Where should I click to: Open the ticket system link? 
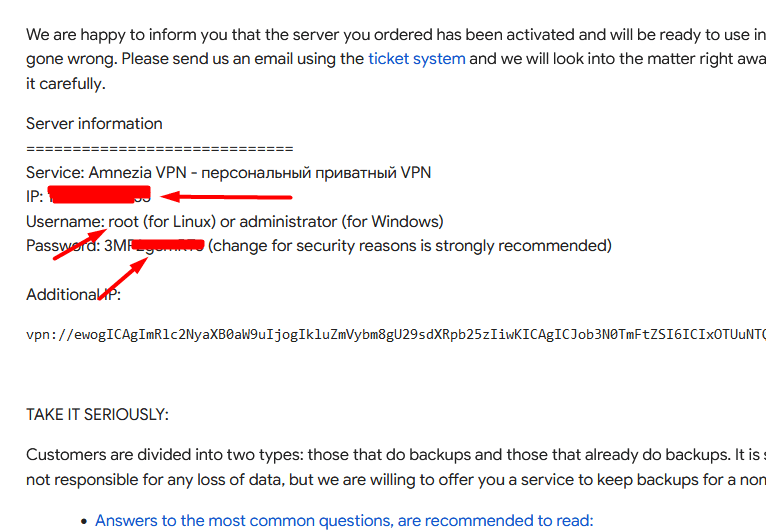(x=416, y=59)
